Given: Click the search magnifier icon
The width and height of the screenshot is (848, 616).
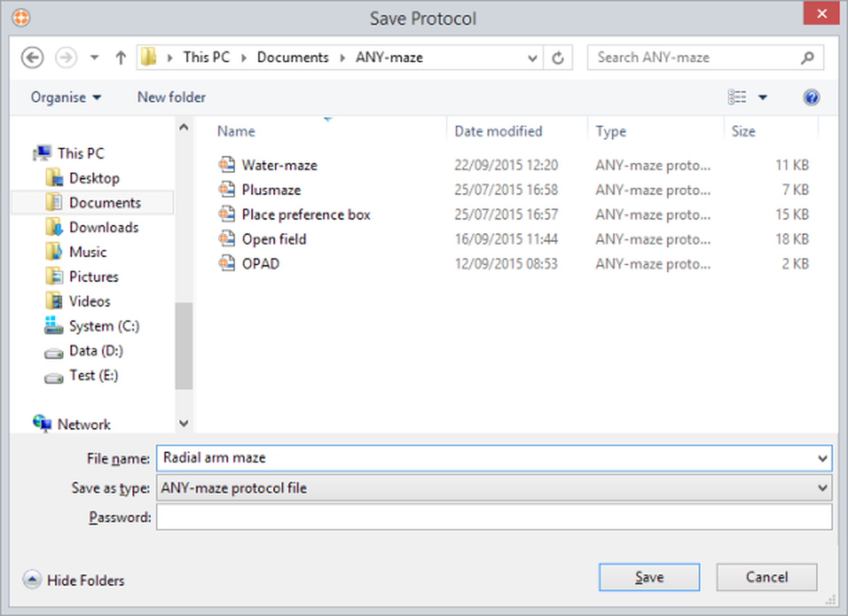Looking at the screenshot, I should tap(807, 58).
